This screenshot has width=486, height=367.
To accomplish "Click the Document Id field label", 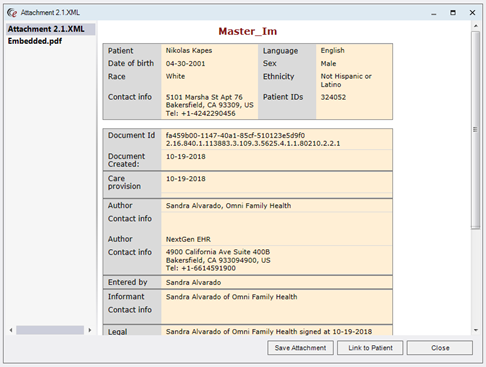I will click(131, 135).
